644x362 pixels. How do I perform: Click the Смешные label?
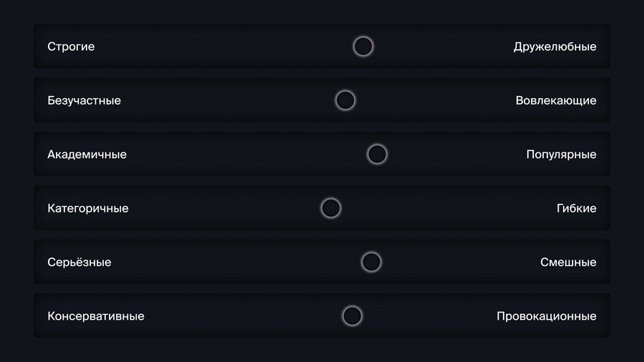(x=568, y=262)
